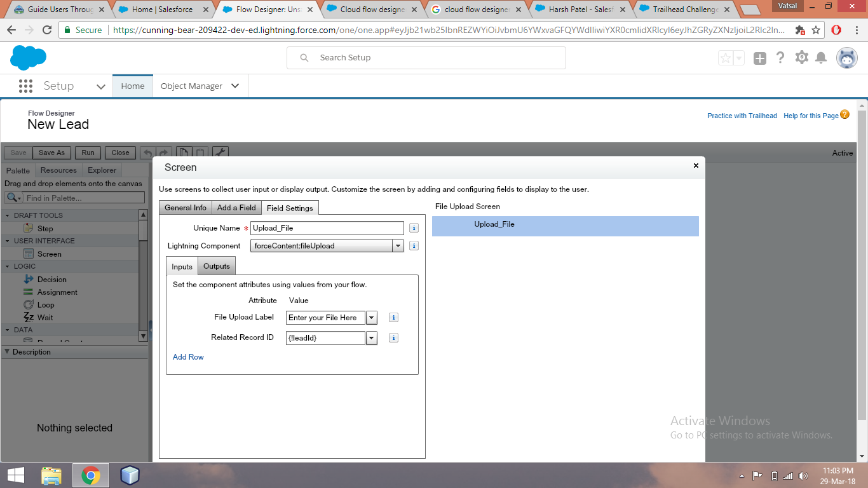
Task: Select the Loop element icon in palette
Action: click(x=28, y=304)
